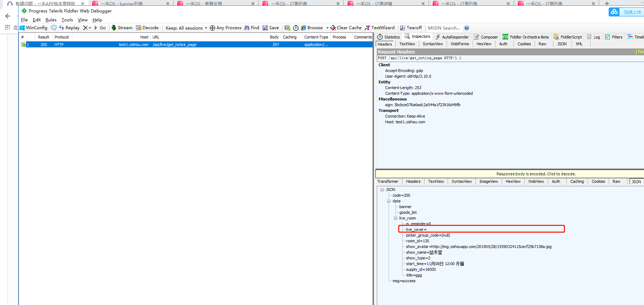Open Find sessions tool
644x305 pixels.
coord(251,28)
